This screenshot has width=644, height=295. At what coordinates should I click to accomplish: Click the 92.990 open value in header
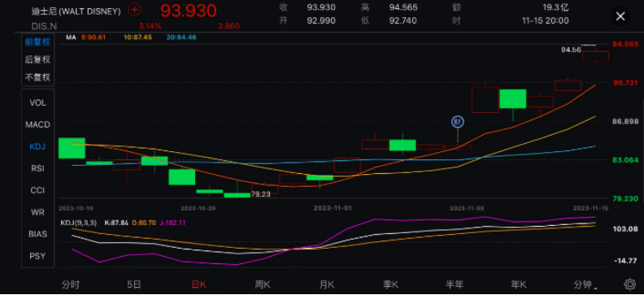pos(320,20)
